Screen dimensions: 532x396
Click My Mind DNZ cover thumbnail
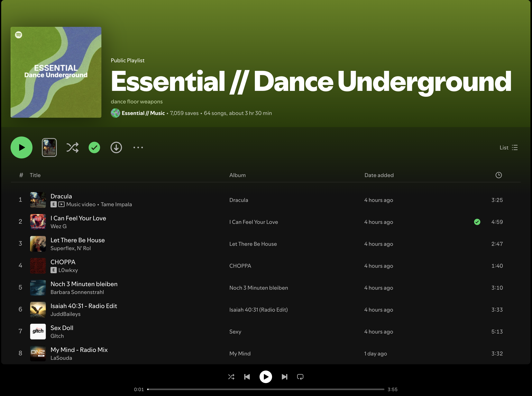(x=38, y=353)
